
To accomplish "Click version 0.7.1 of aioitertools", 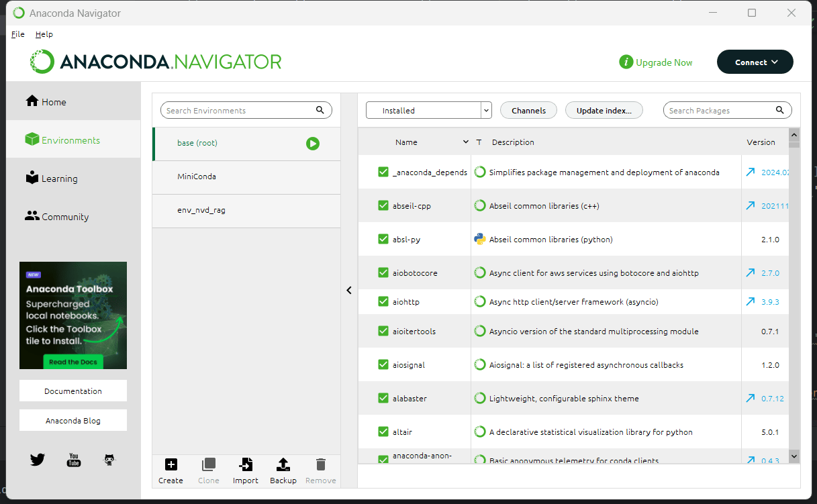I will pos(770,331).
